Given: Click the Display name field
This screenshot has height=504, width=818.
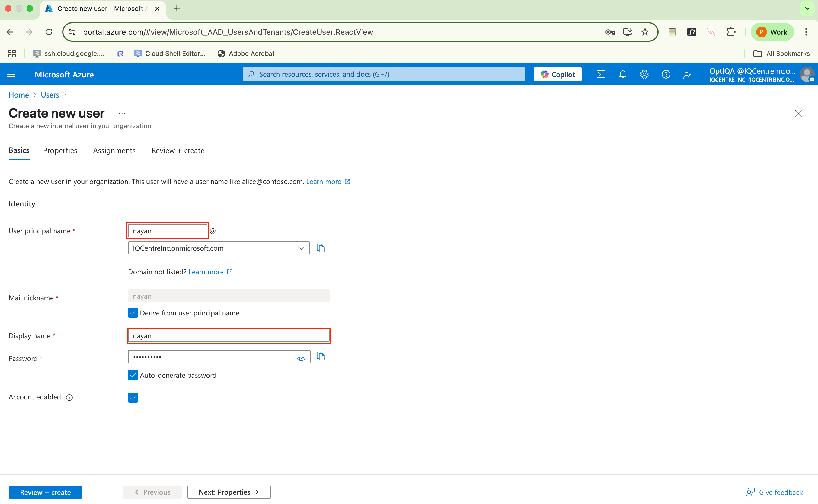Looking at the screenshot, I should coord(229,336).
